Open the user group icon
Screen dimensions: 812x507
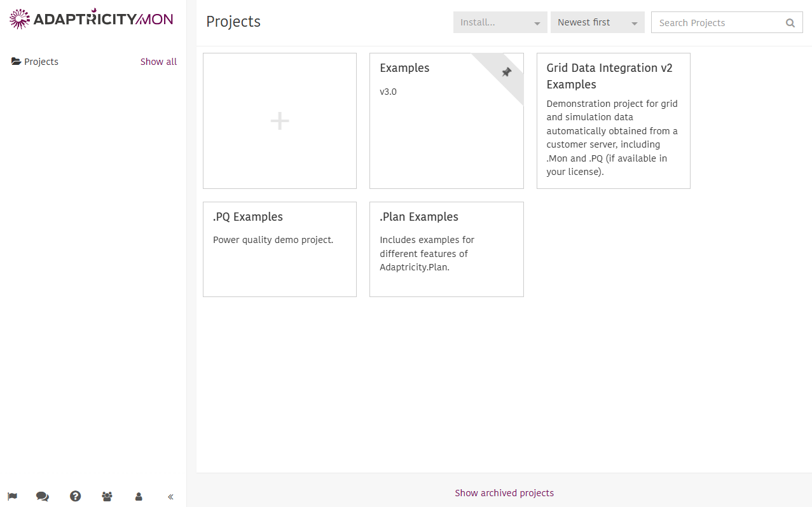[x=107, y=496]
